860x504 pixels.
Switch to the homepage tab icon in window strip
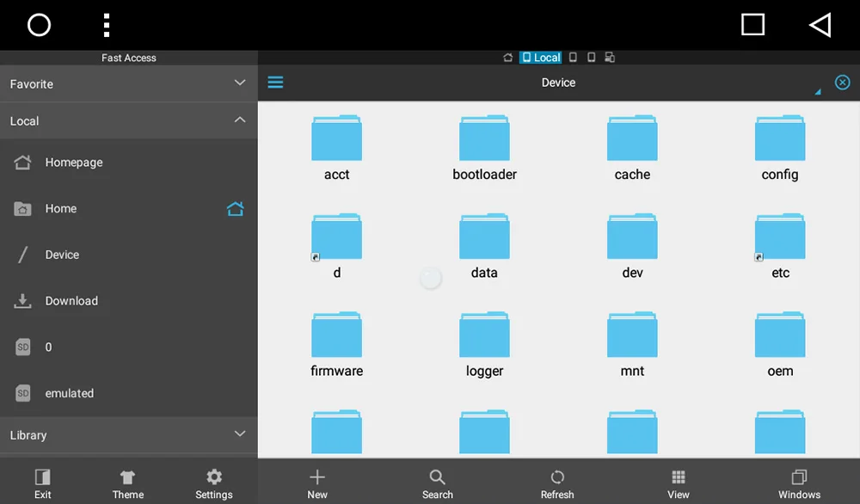pos(508,58)
